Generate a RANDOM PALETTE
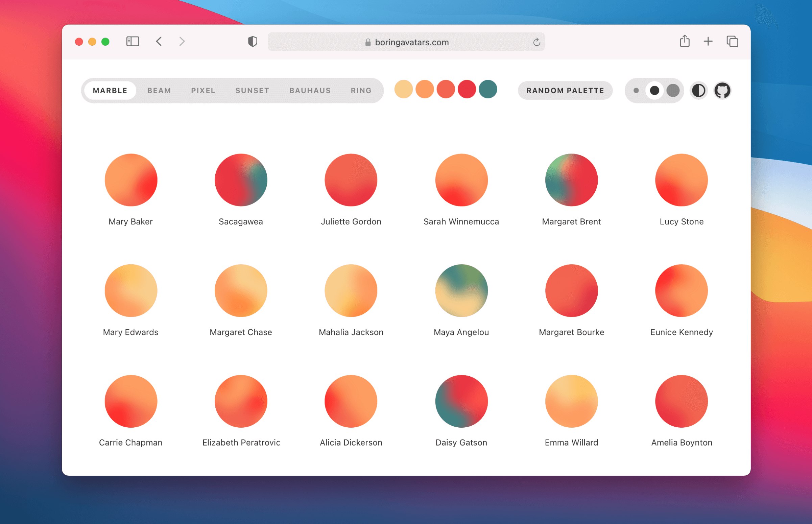This screenshot has height=524, width=812. tap(565, 91)
